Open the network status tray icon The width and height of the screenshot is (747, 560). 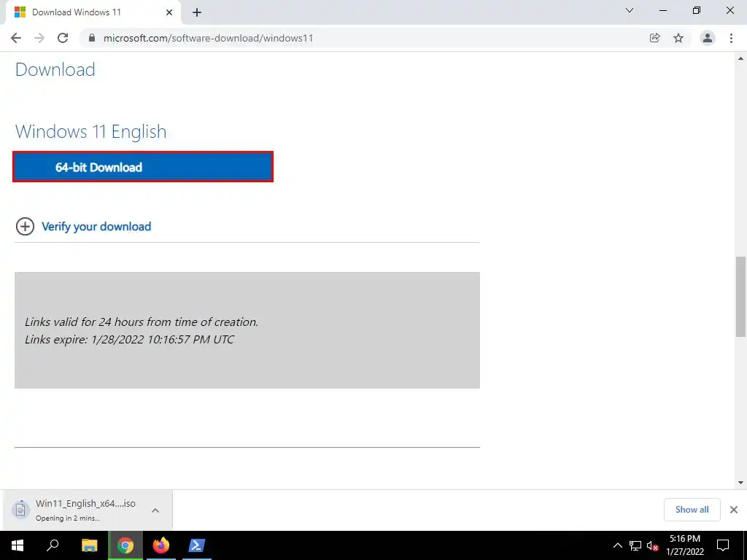tap(635, 545)
